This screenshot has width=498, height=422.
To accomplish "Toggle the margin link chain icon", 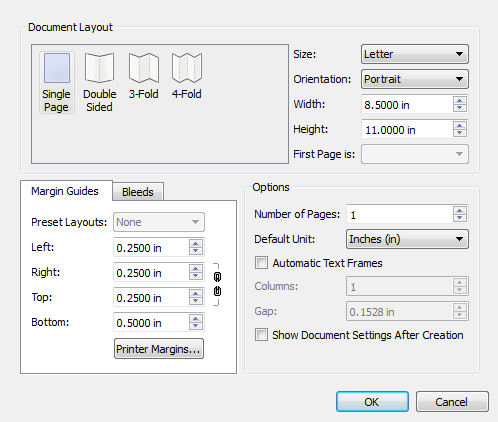I will pyautogui.click(x=217, y=284).
